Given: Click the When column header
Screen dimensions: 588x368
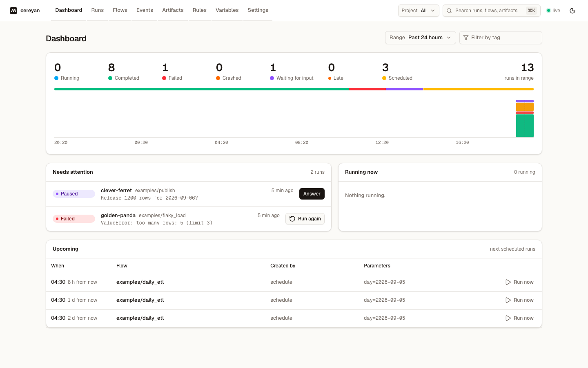Looking at the screenshot, I should tap(58, 266).
